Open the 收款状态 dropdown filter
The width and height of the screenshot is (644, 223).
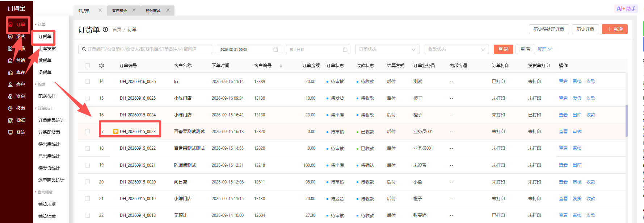[x=456, y=49]
